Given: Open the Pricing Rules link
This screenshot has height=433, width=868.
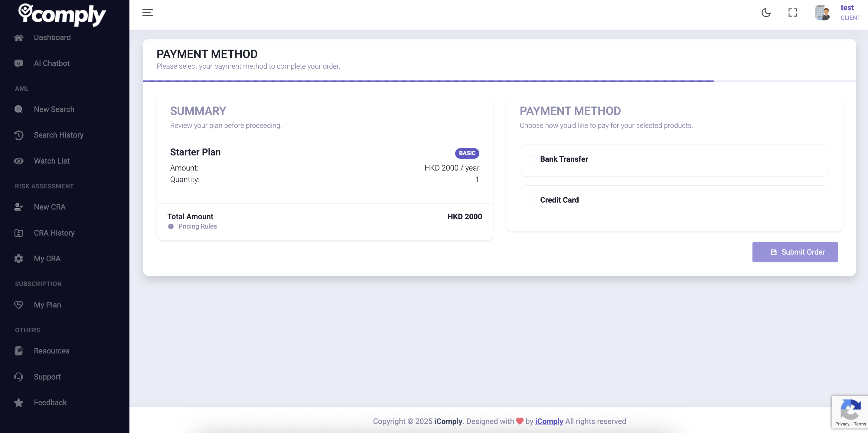Looking at the screenshot, I should [x=197, y=226].
